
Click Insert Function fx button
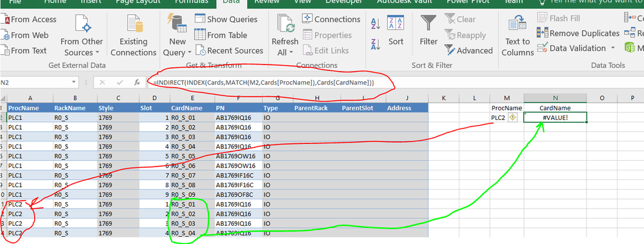pyautogui.click(x=137, y=83)
